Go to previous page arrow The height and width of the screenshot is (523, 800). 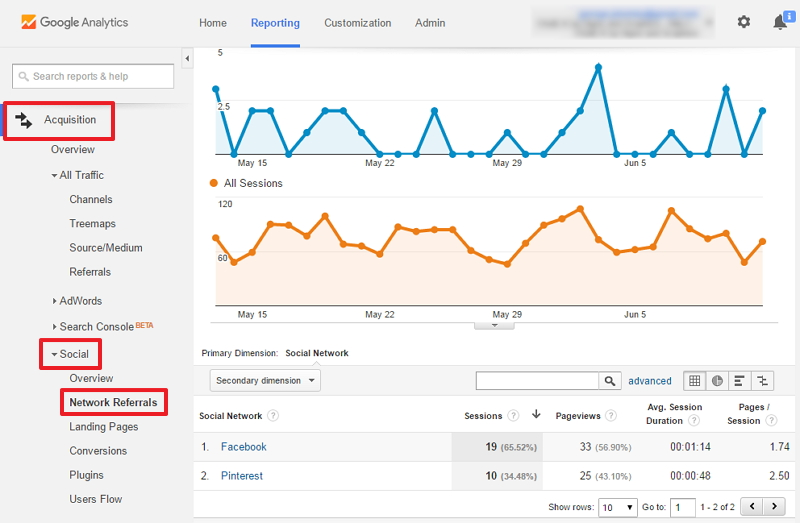coord(752,506)
